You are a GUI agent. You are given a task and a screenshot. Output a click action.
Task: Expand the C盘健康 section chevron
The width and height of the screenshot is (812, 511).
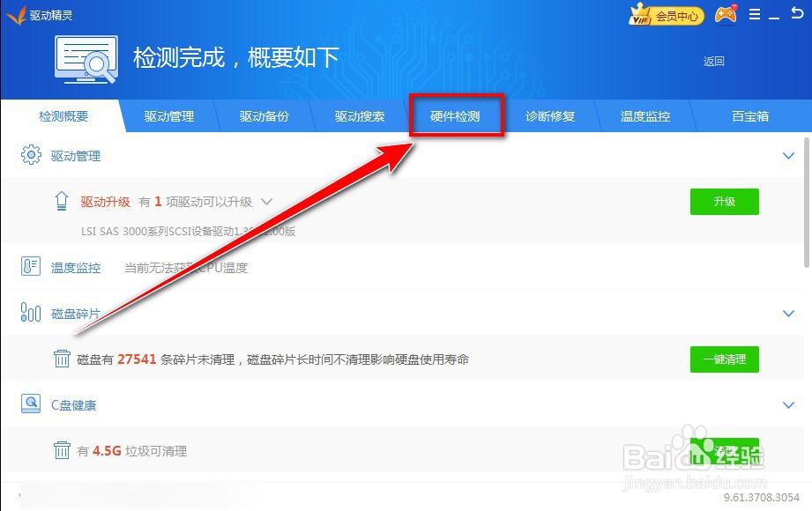(x=788, y=404)
